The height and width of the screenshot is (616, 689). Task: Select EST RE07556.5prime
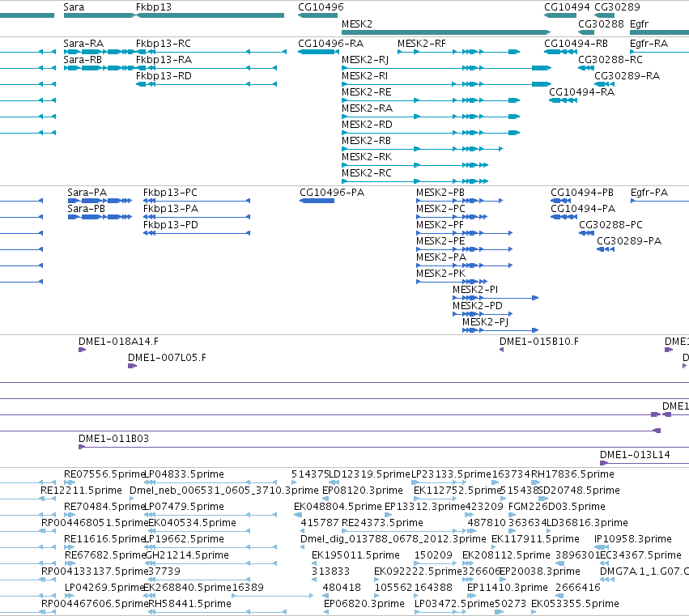104,474
